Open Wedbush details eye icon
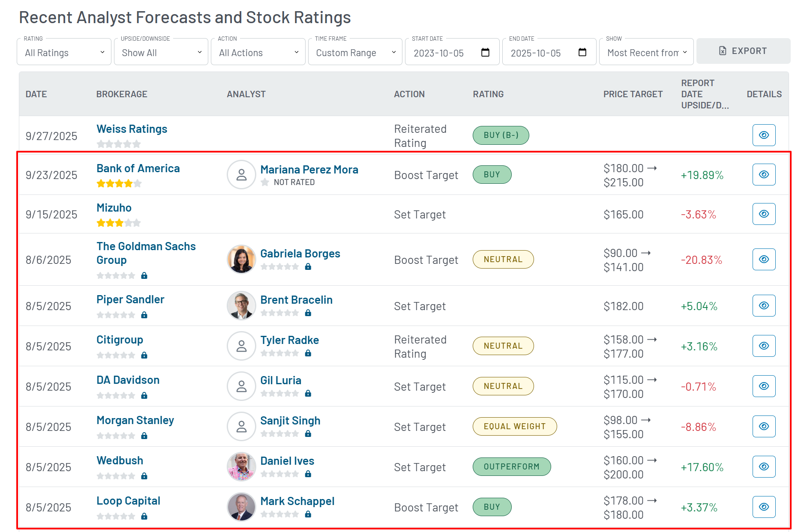This screenshot has width=801, height=532. coord(764,466)
